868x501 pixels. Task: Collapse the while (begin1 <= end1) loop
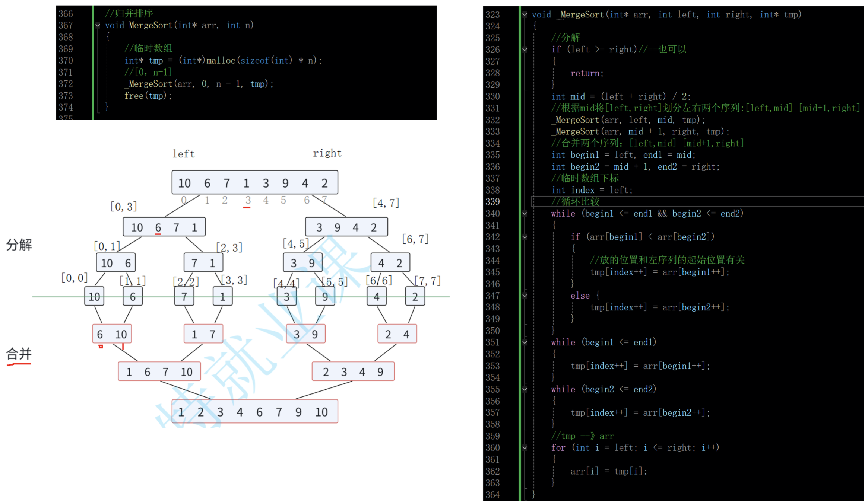click(x=525, y=342)
